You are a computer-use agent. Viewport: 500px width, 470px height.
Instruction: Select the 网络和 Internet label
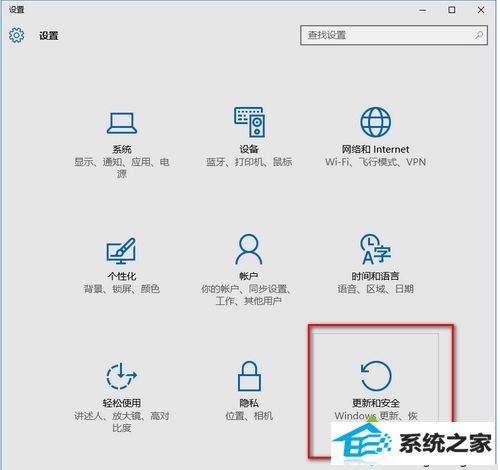coord(375,149)
